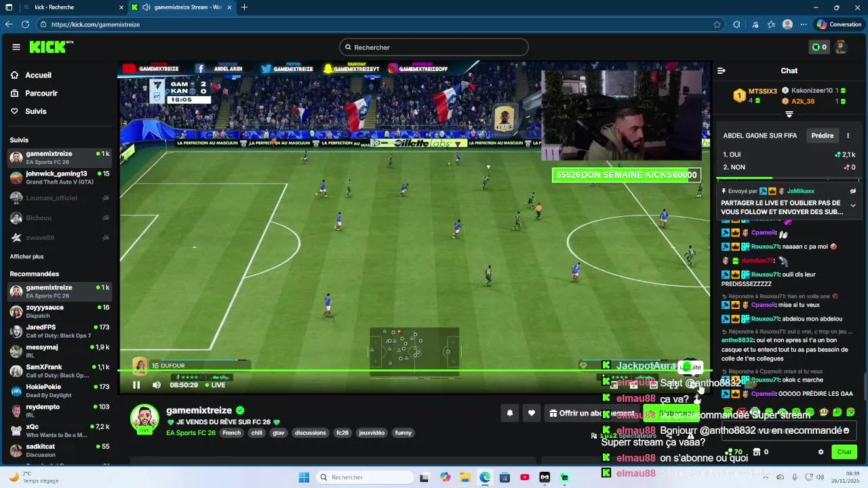Click the Windows taskbar Rechercher box
Viewport: 868px width, 488px height.
click(364, 477)
